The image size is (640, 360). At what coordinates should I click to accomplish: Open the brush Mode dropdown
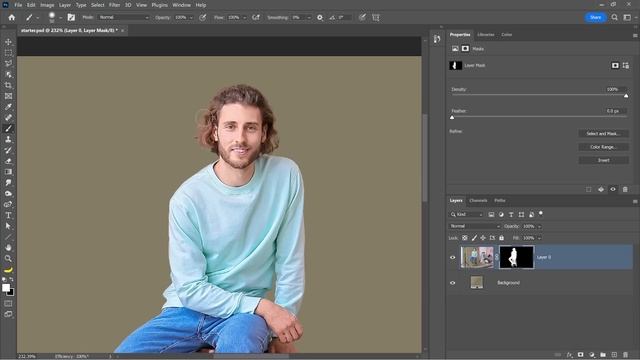(x=124, y=18)
